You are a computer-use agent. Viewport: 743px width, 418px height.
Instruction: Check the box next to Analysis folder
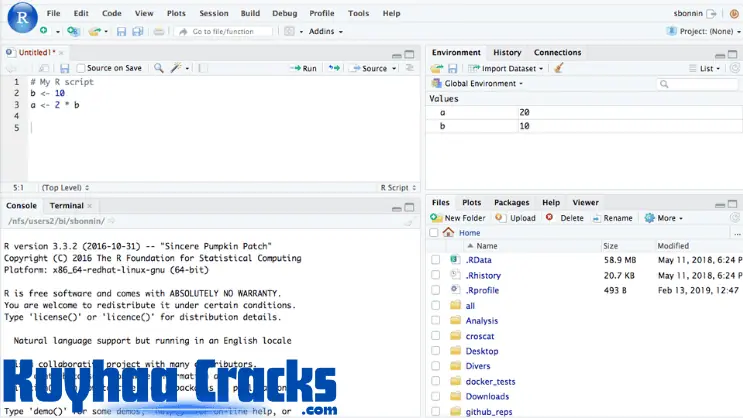point(436,321)
